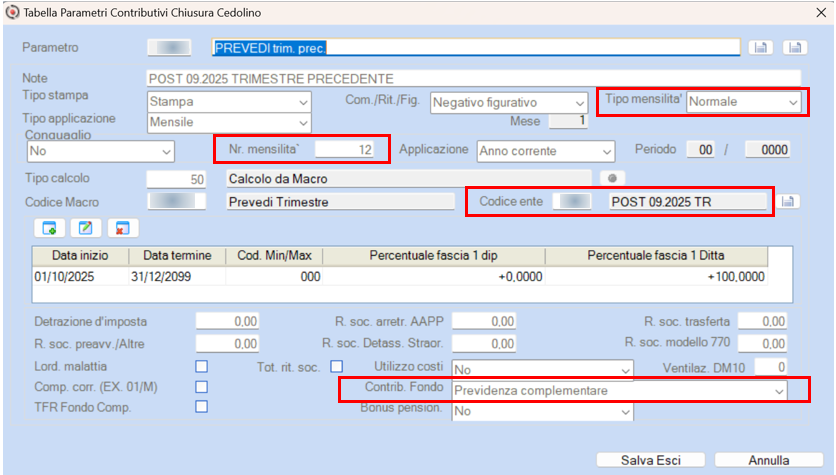Click the Detrazione d'imposta value field
The width and height of the screenshot is (836, 475).
pos(227,321)
